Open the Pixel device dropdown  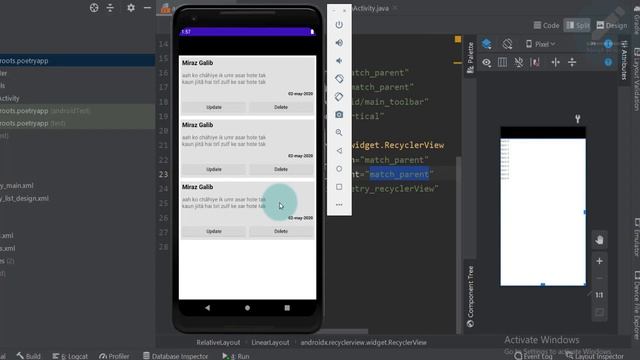[x=540, y=44]
